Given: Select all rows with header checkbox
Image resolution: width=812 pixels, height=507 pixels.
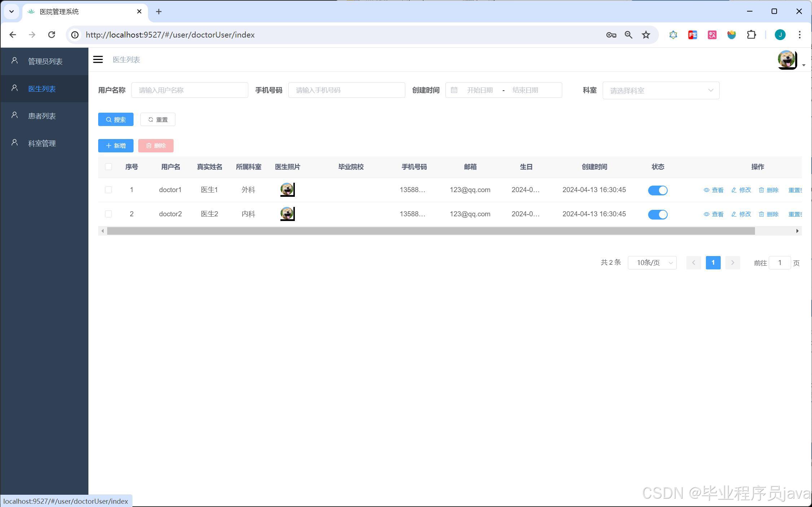Looking at the screenshot, I should [108, 166].
